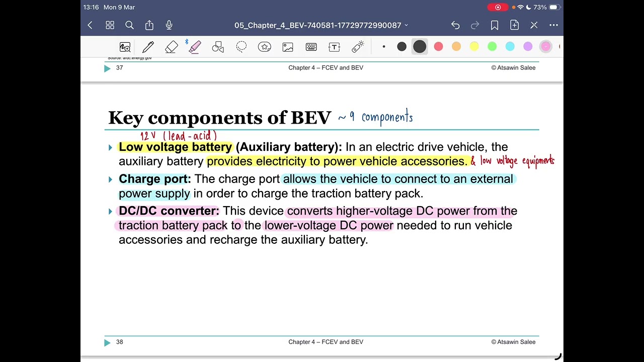Pick the cyan color swatch

(x=510, y=47)
